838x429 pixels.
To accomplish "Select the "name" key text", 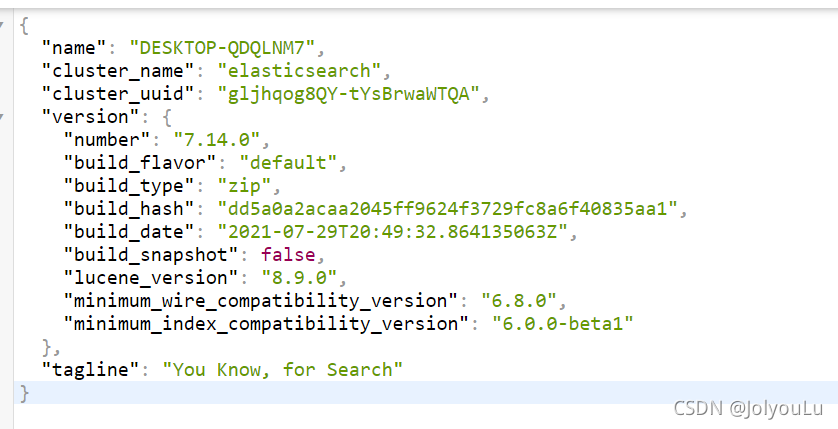I will 75,48.
